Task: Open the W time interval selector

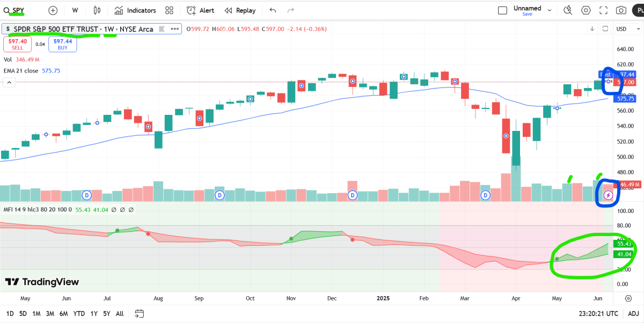Action: [75, 10]
